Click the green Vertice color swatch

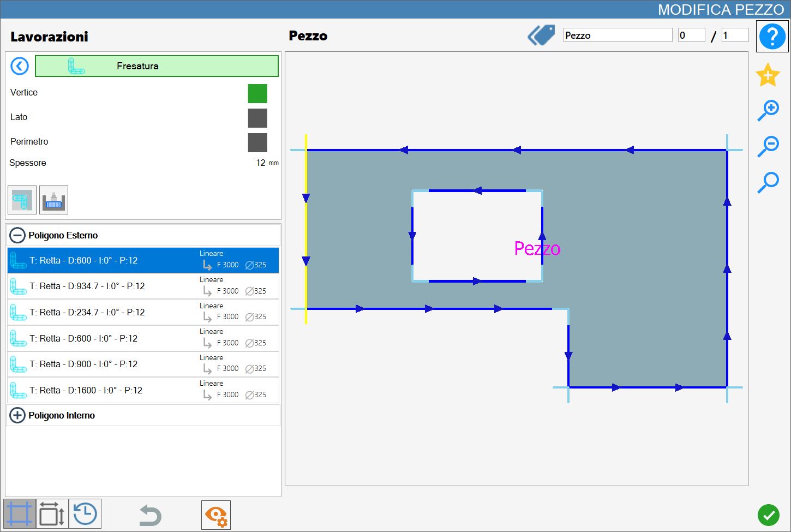pyautogui.click(x=257, y=93)
